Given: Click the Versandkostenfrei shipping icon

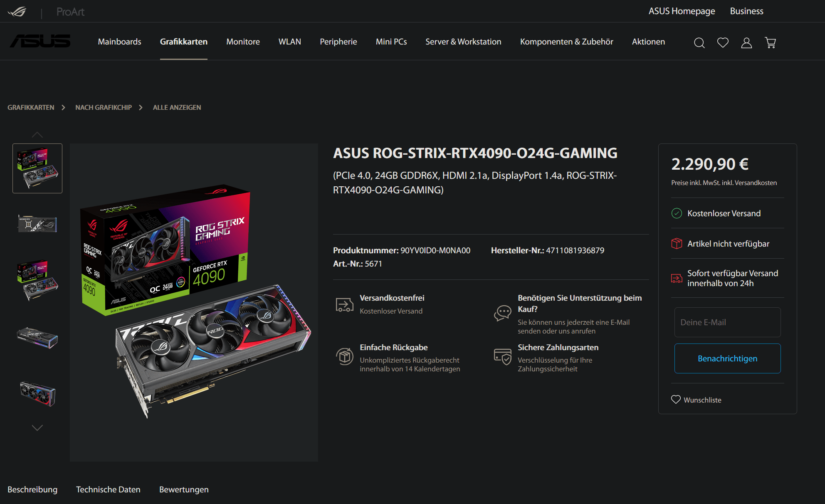Looking at the screenshot, I should [x=344, y=304].
